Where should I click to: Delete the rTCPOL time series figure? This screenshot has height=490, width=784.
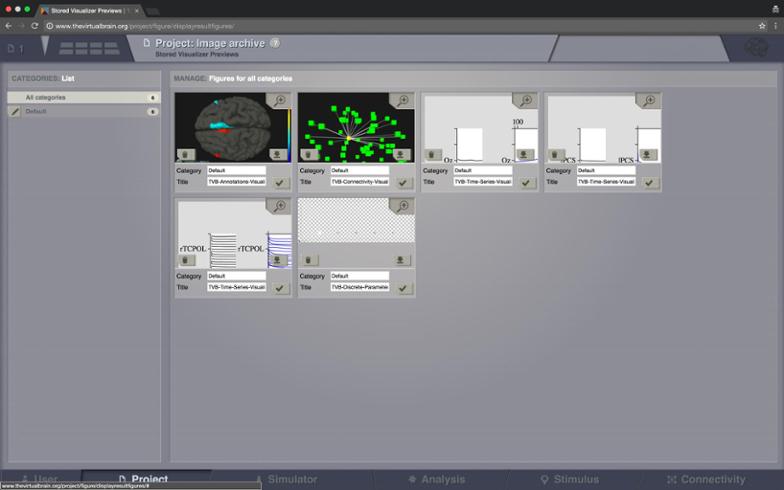pyautogui.click(x=186, y=260)
